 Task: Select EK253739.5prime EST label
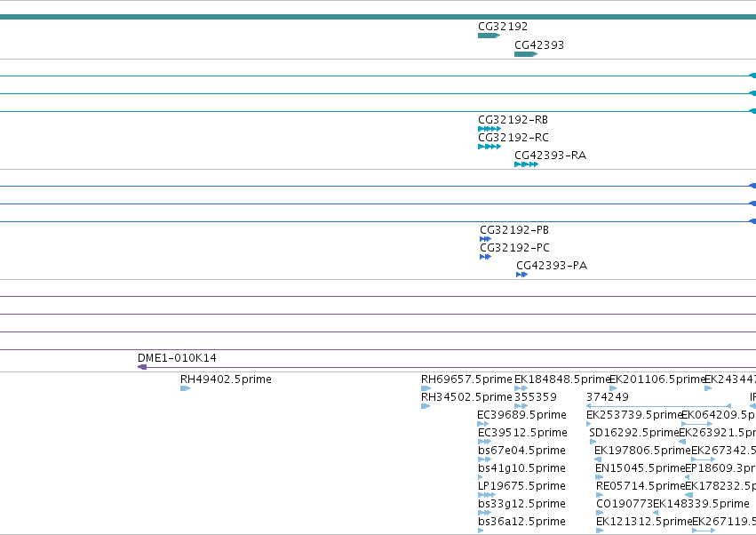(x=633, y=415)
